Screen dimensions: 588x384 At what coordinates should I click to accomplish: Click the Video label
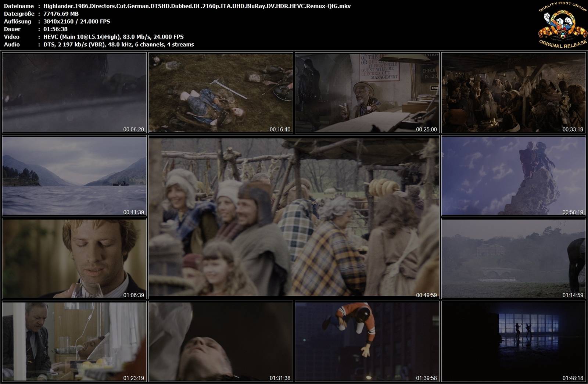tap(11, 37)
